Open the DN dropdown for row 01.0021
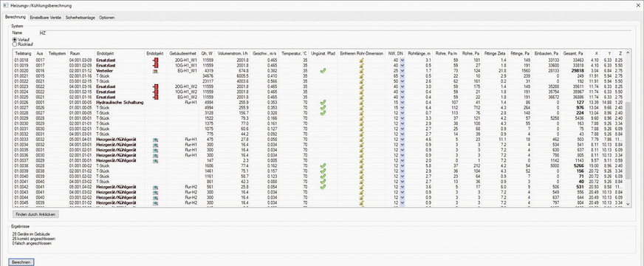The width and height of the screenshot is (644, 266). coord(402,76)
